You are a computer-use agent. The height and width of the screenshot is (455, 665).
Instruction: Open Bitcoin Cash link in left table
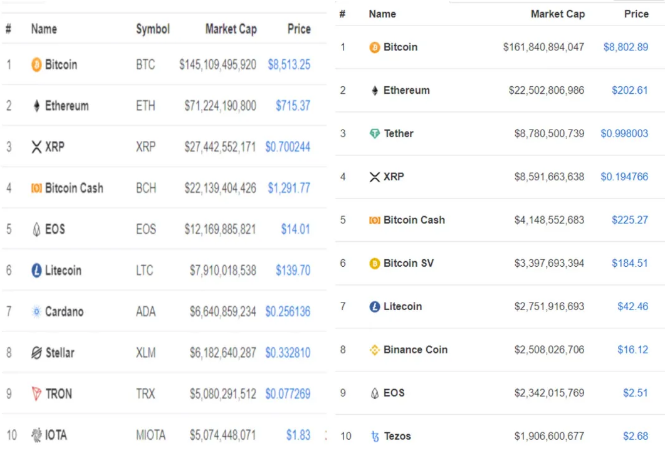point(73,188)
